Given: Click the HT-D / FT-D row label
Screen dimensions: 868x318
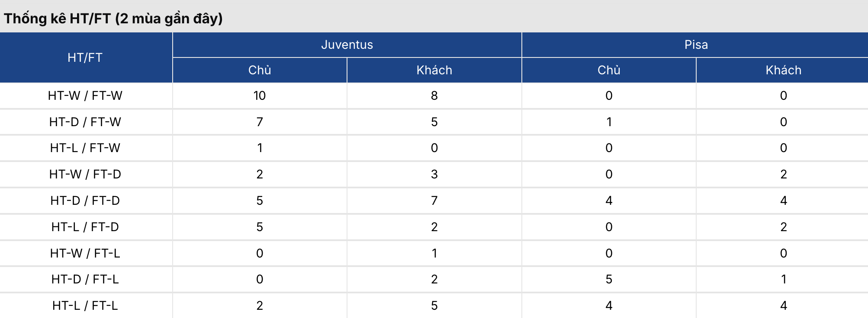Looking at the screenshot, I should coord(85,200).
